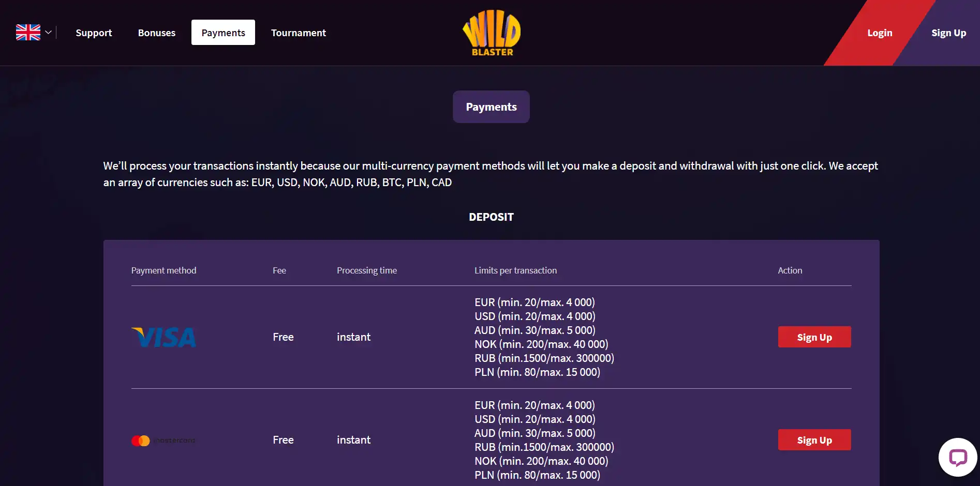Open the Tournament menu link
Screen dimensions: 980x486
coord(299,33)
